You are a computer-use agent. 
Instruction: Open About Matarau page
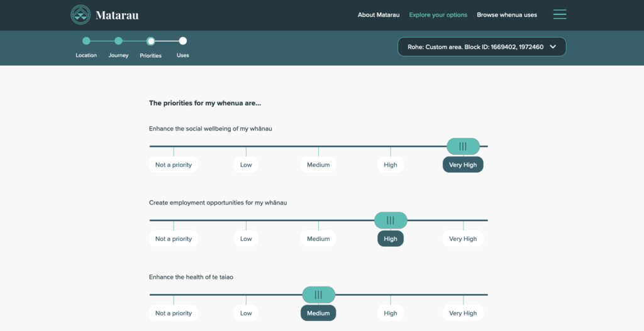(x=378, y=15)
